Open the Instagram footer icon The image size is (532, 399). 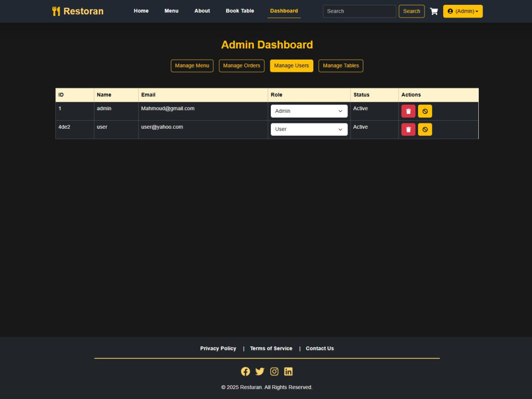tap(274, 371)
